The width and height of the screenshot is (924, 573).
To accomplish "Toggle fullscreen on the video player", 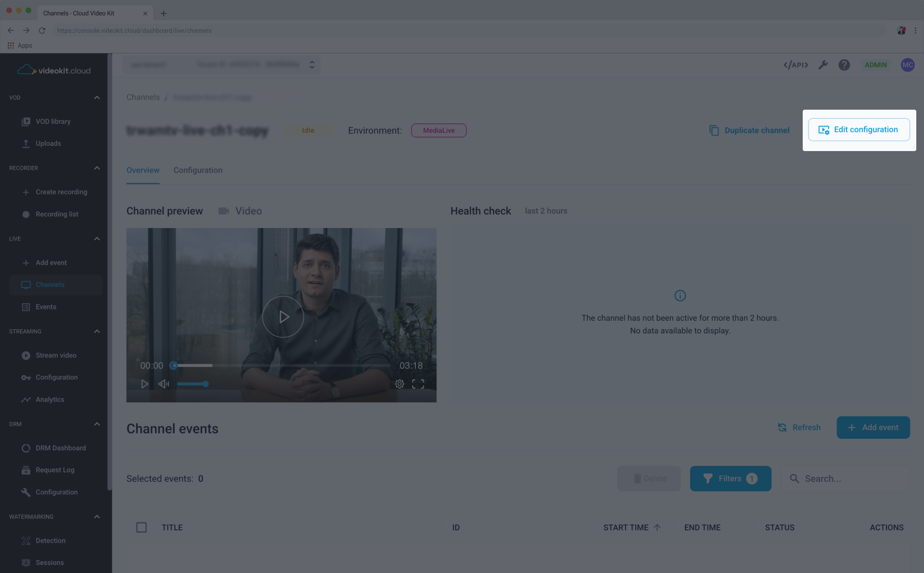I will click(418, 384).
